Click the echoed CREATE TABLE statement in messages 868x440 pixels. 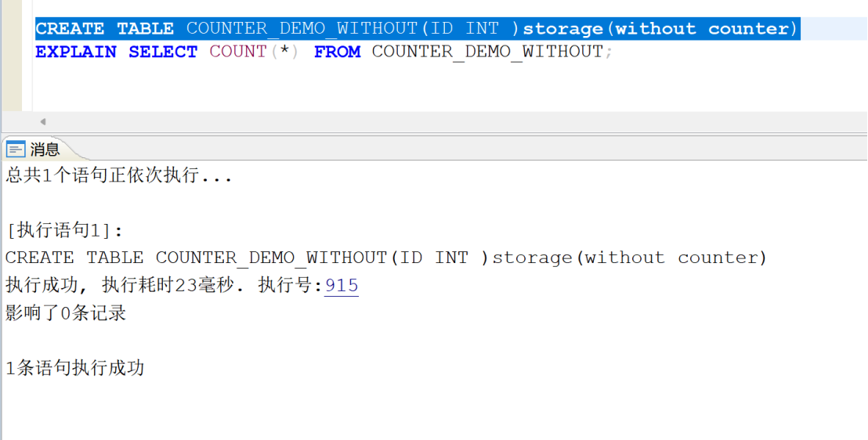[x=386, y=258]
